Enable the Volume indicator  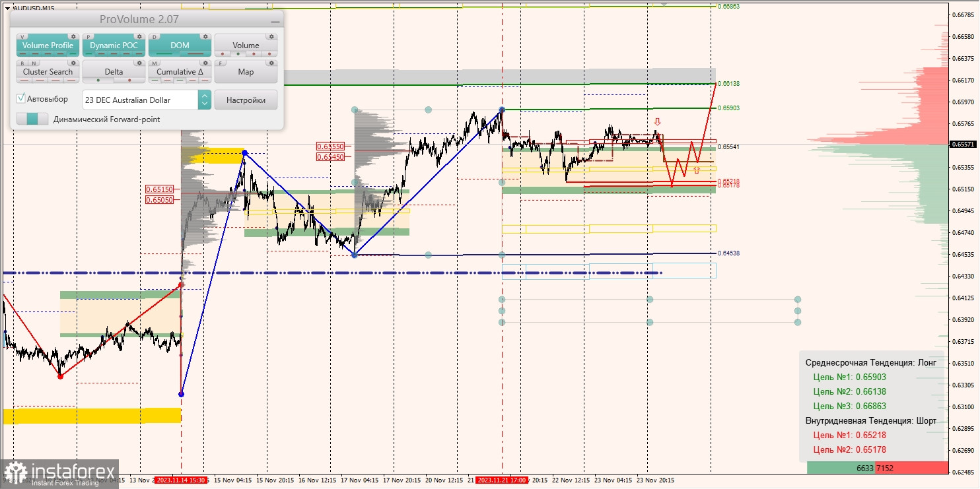(x=246, y=45)
